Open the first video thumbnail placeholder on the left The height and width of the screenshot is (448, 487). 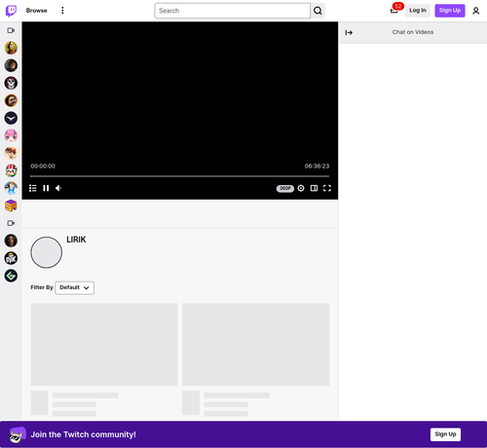pos(104,345)
